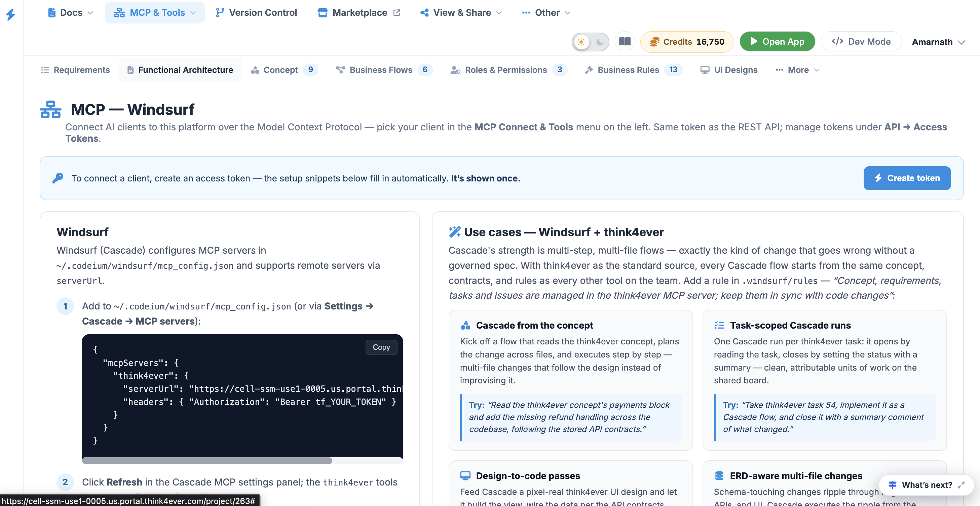Viewport: 980px width, 506px height.
Task: Click the magic wand Use cases icon
Action: click(x=455, y=231)
